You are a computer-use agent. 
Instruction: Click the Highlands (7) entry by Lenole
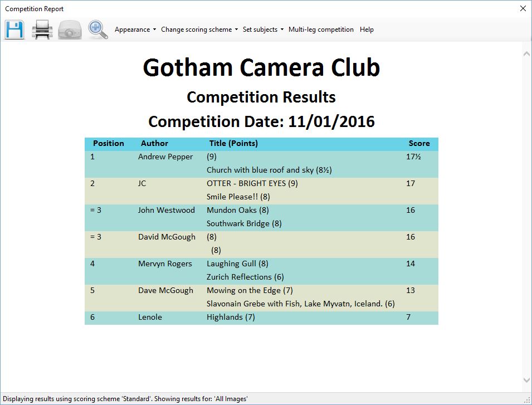click(231, 317)
